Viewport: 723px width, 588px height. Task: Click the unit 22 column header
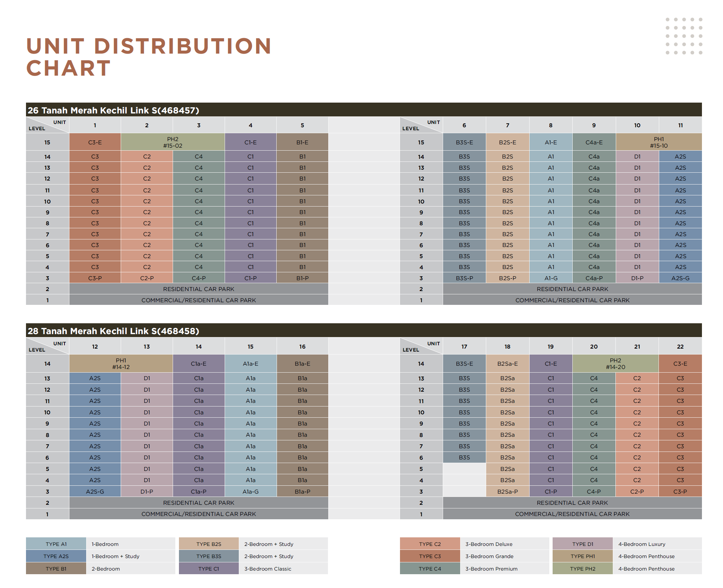[x=680, y=347]
